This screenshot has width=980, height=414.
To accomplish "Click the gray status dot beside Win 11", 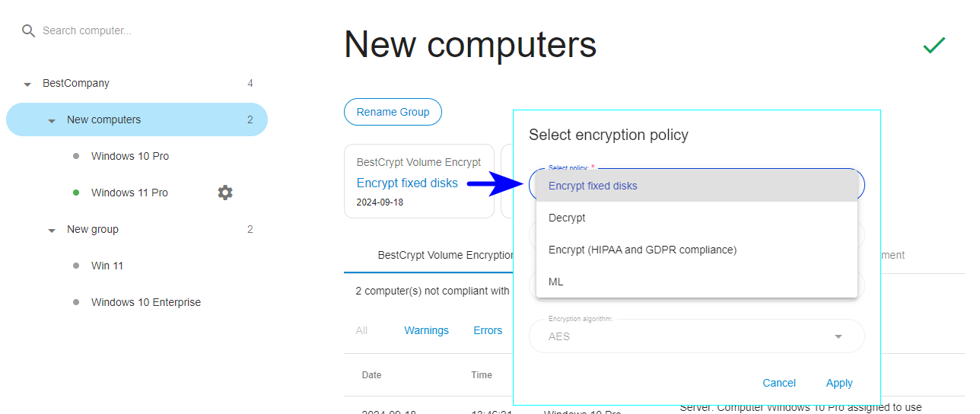I will (76, 266).
